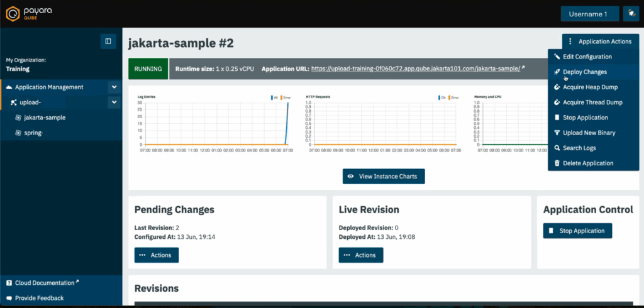Click the Stop Application menu icon
This screenshot has height=308, width=644.
point(557,118)
